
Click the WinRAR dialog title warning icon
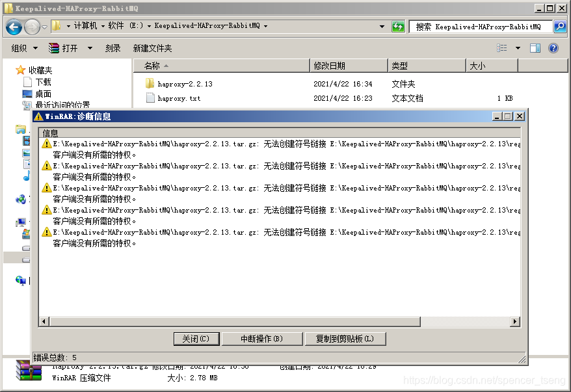[x=38, y=116]
